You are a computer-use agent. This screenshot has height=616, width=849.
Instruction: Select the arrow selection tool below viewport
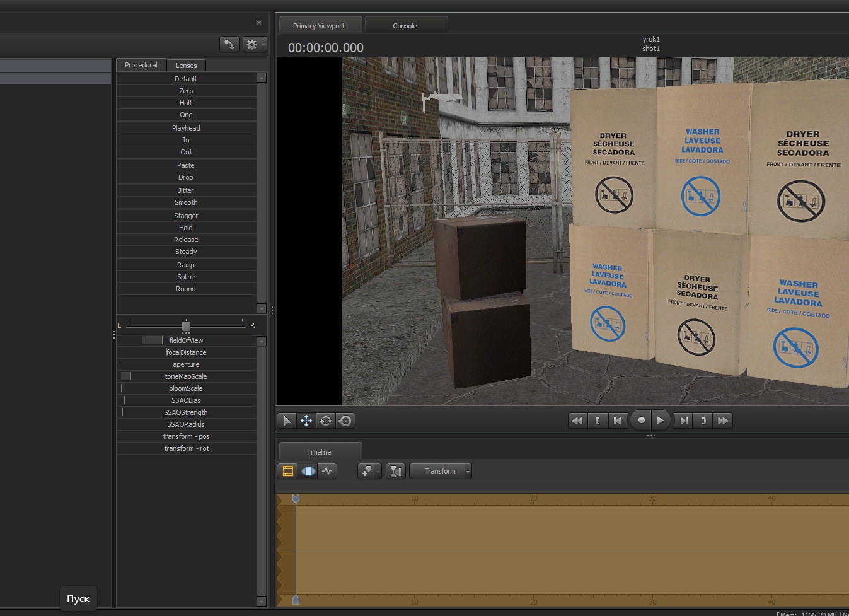click(287, 421)
